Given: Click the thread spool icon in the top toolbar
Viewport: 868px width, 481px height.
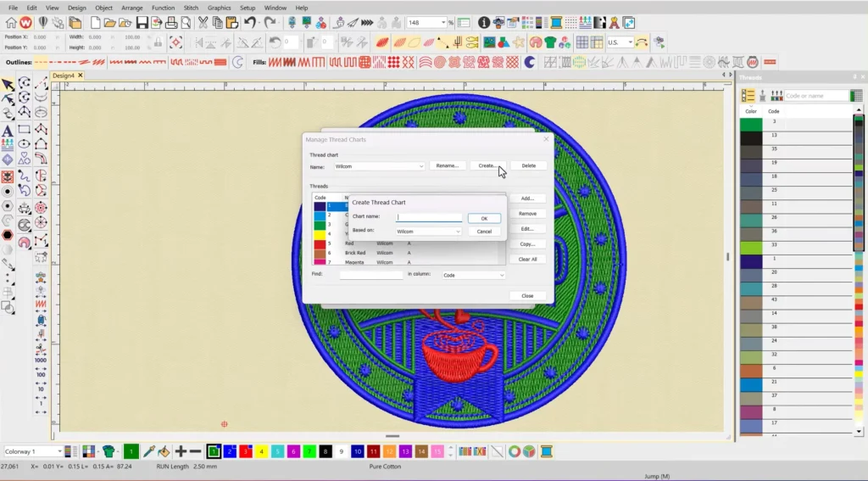Looking at the screenshot, I should [556, 23].
